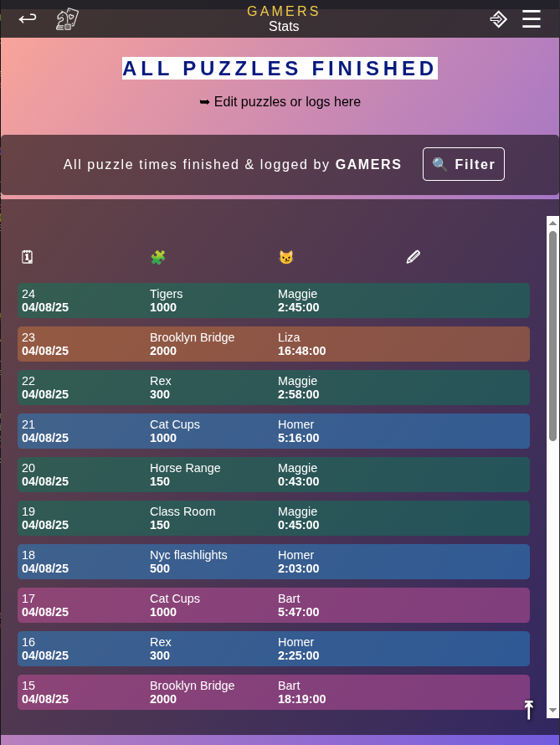
Task: Select log 17 Cat Cups by Bart
Action: (273, 605)
